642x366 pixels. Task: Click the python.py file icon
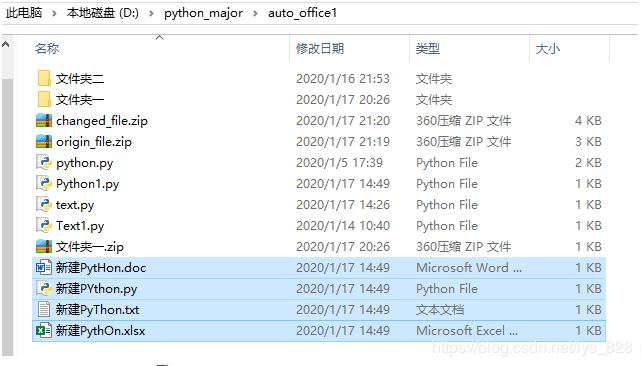point(44,163)
